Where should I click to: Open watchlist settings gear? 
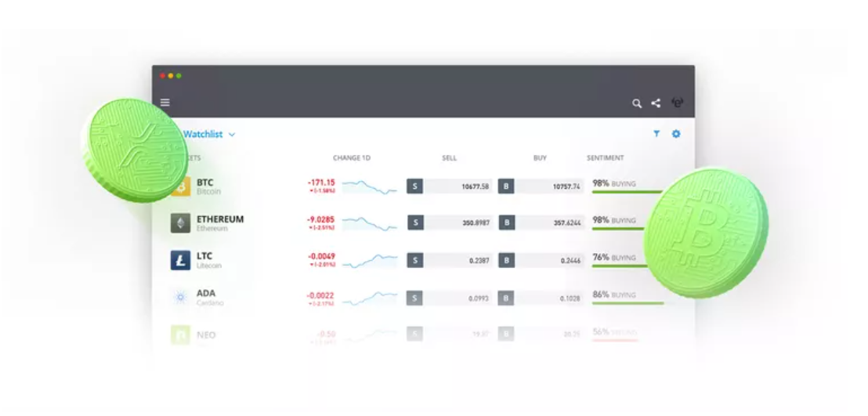[676, 134]
